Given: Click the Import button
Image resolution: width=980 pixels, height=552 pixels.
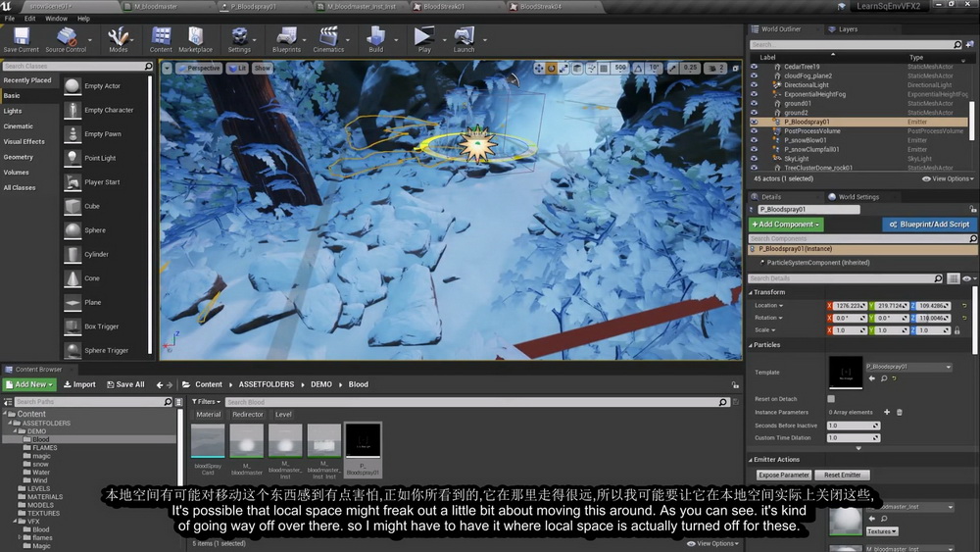Looking at the screenshot, I should (x=79, y=384).
